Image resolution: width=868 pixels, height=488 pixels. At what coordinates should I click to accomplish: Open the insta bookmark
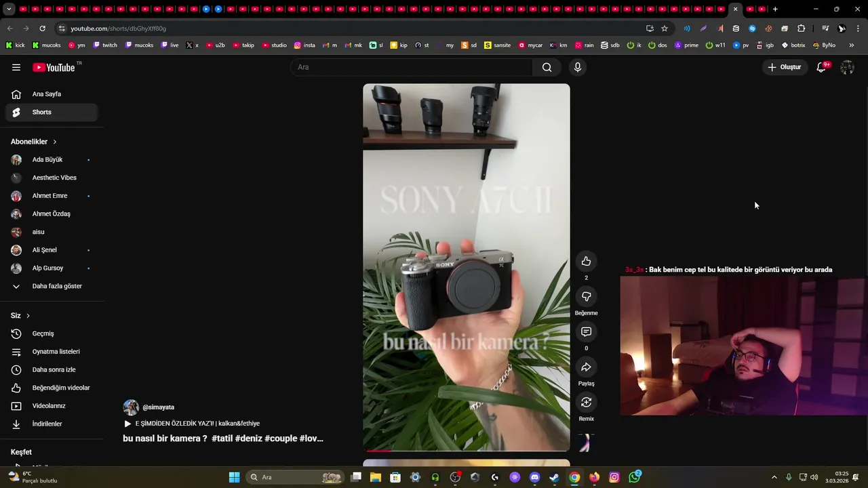point(304,45)
